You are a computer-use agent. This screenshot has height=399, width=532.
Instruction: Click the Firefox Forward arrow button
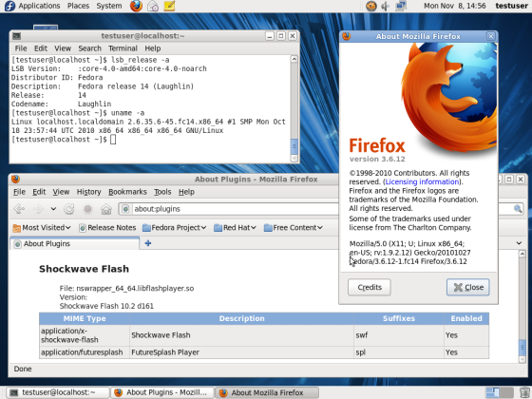coord(38,209)
